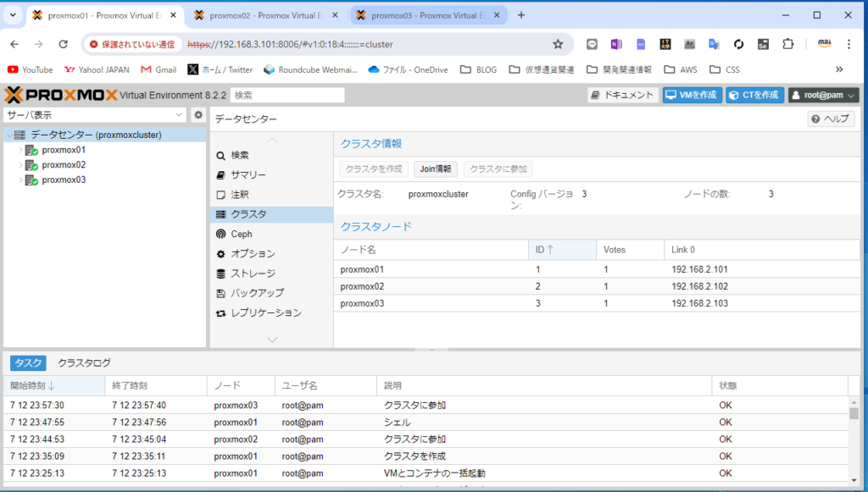
Task: Switch to the proxmox02 browser tab
Action: coord(263,15)
